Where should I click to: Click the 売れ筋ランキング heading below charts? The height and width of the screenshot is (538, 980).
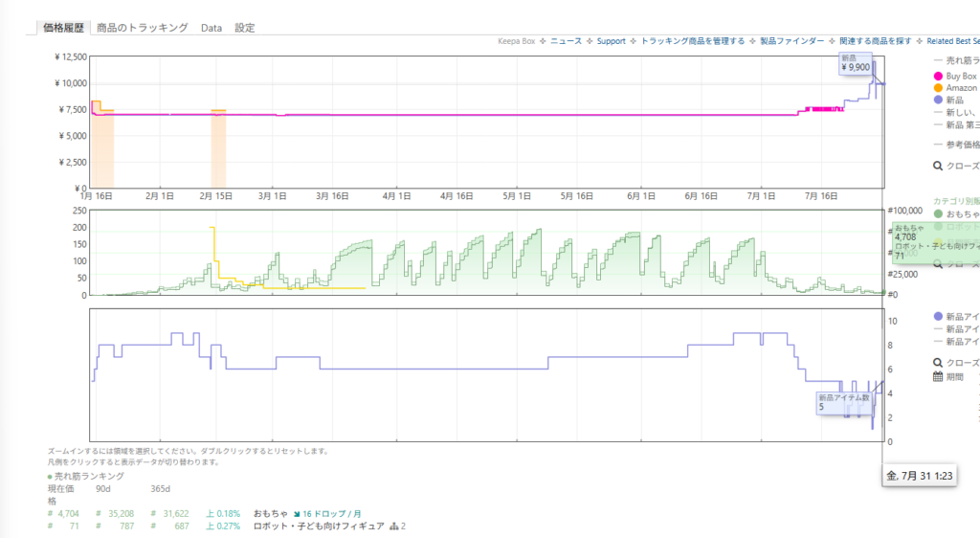click(x=89, y=476)
